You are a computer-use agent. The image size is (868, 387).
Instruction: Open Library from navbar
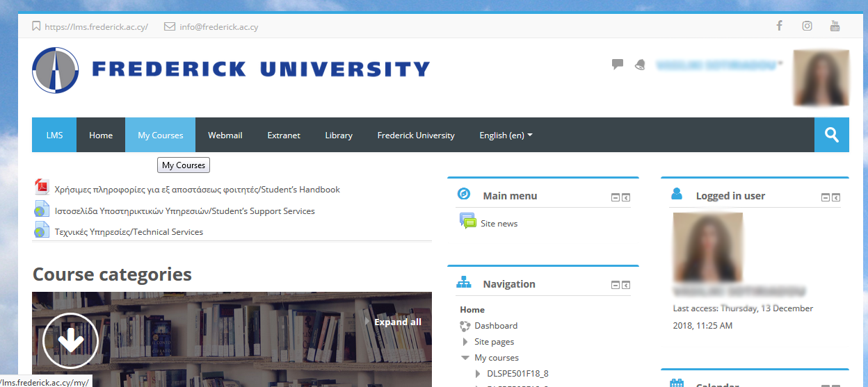pyautogui.click(x=339, y=135)
